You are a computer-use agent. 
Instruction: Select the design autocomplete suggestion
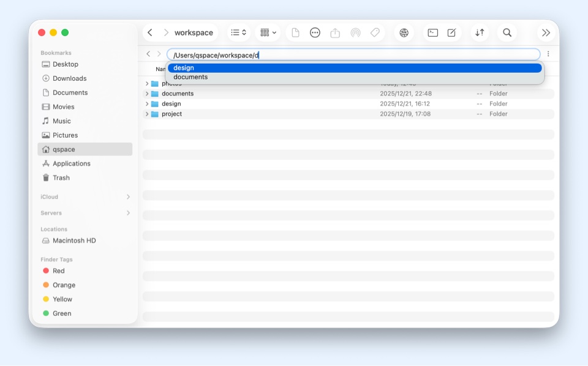(x=354, y=68)
